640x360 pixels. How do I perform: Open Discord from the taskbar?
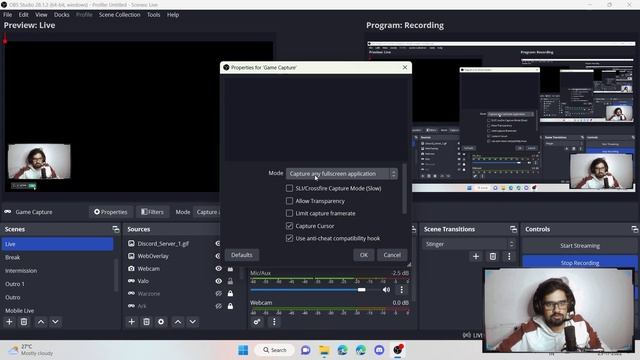pyautogui.click(x=379, y=350)
